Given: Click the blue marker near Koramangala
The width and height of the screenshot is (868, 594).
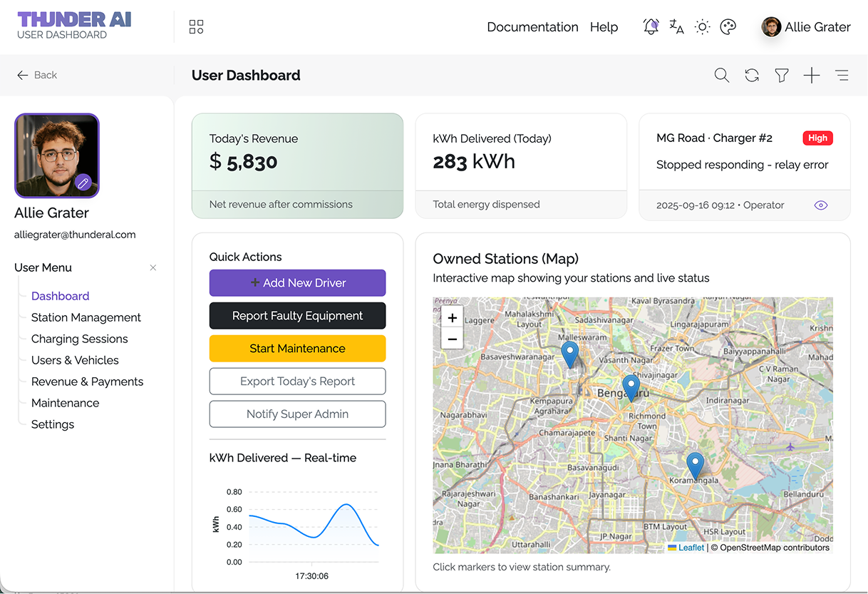Looking at the screenshot, I should 695,465.
